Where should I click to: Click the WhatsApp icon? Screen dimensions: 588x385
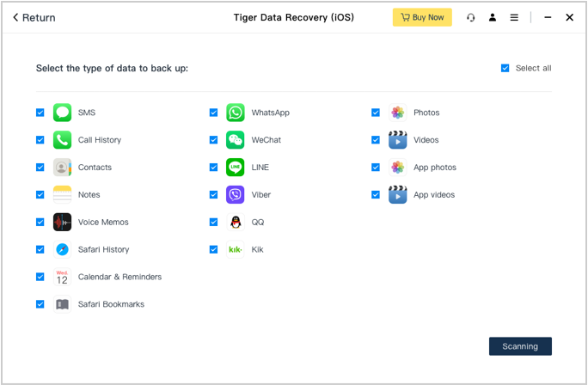tap(236, 113)
